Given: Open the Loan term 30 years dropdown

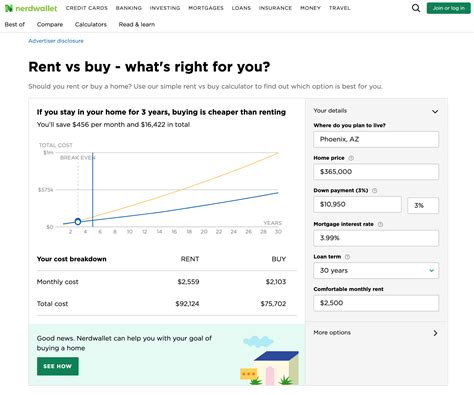Looking at the screenshot, I should (x=376, y=271).
